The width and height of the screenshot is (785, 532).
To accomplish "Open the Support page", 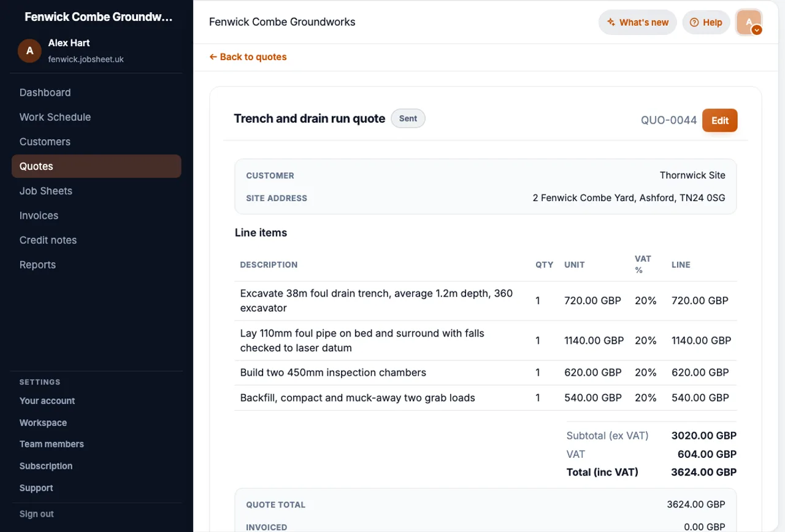I will pyautogui.click(x=36, y=488).
